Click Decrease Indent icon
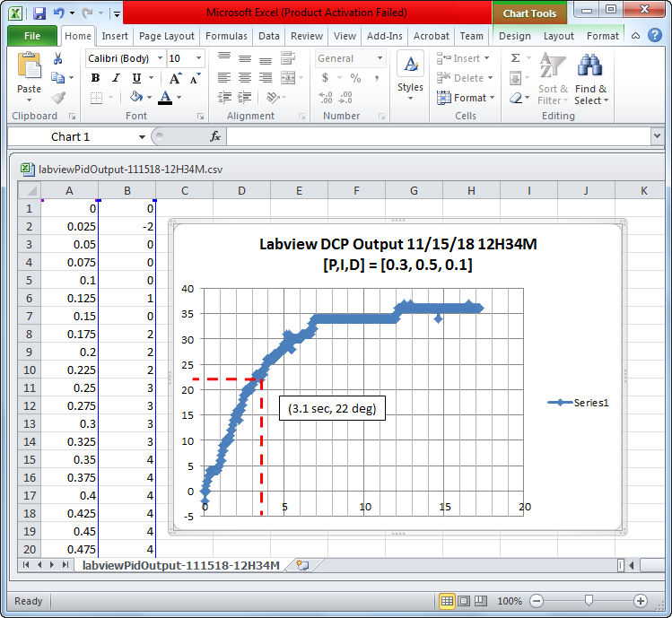672x618 pixels. tap(224, 98)
